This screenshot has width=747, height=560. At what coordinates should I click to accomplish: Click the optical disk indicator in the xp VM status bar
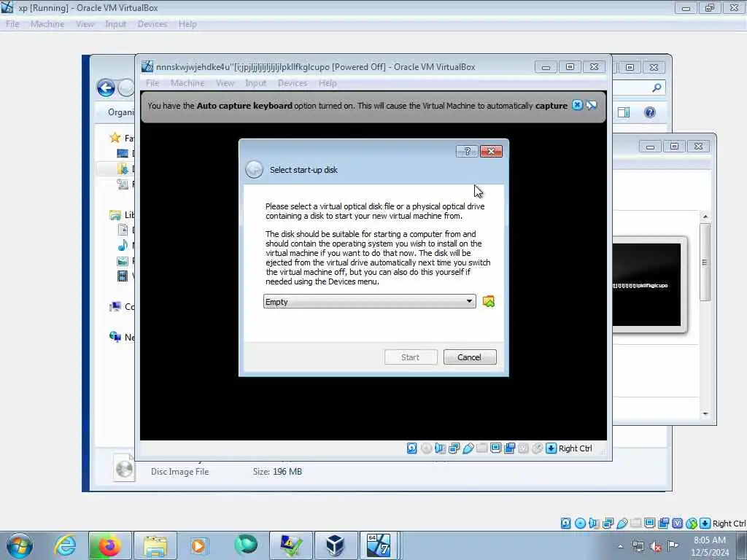(x=580, y=524)
